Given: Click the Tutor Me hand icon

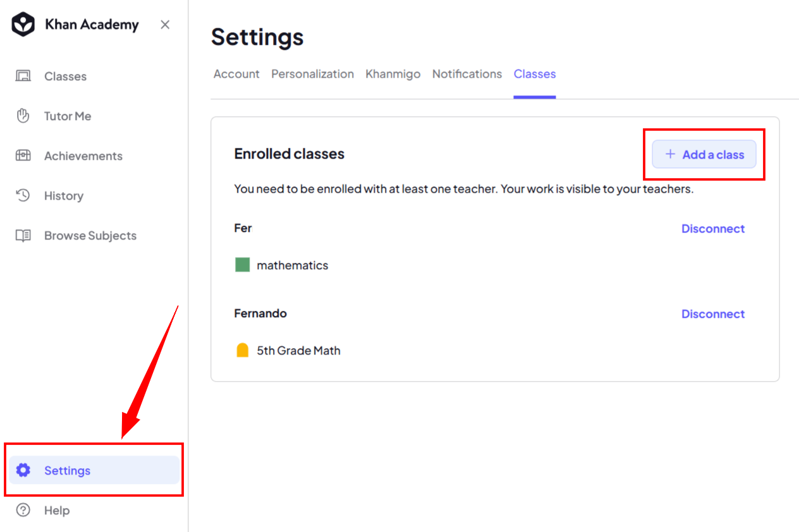Looking at the screenshot, I should [23, 116].
